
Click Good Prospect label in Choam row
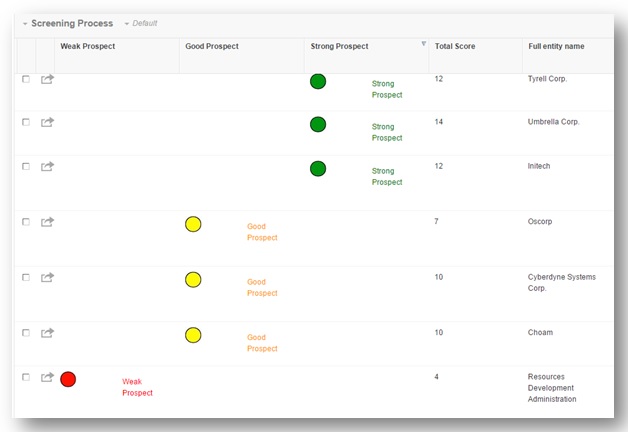(x=262, y=343)
